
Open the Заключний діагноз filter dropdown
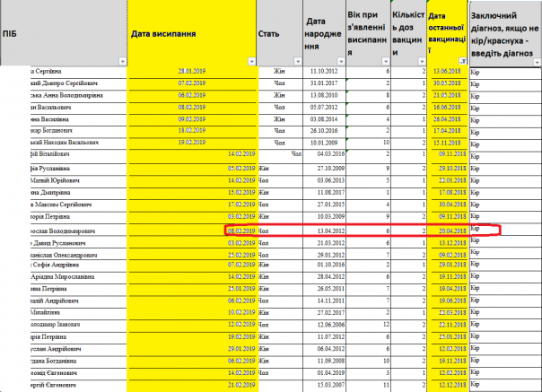535,61
